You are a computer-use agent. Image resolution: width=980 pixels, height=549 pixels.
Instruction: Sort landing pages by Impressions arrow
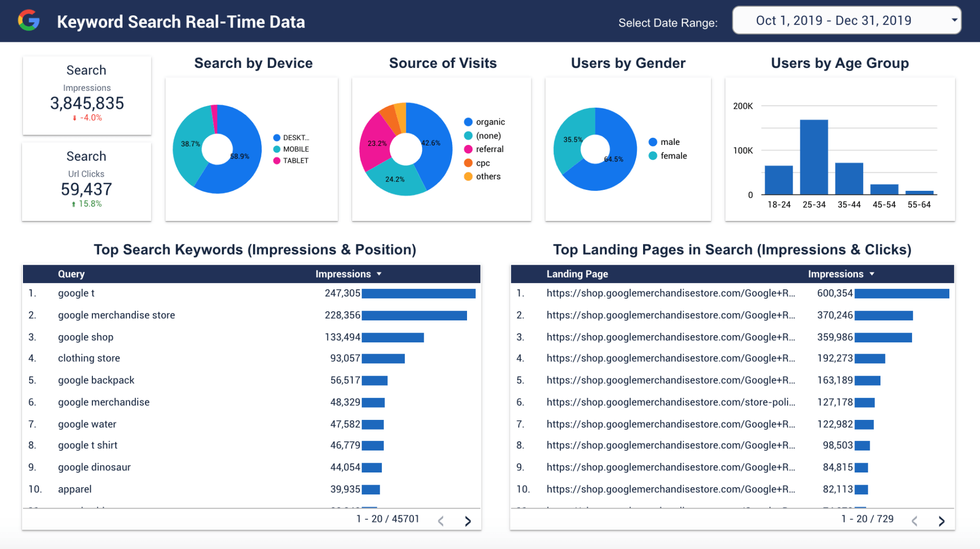872,274
